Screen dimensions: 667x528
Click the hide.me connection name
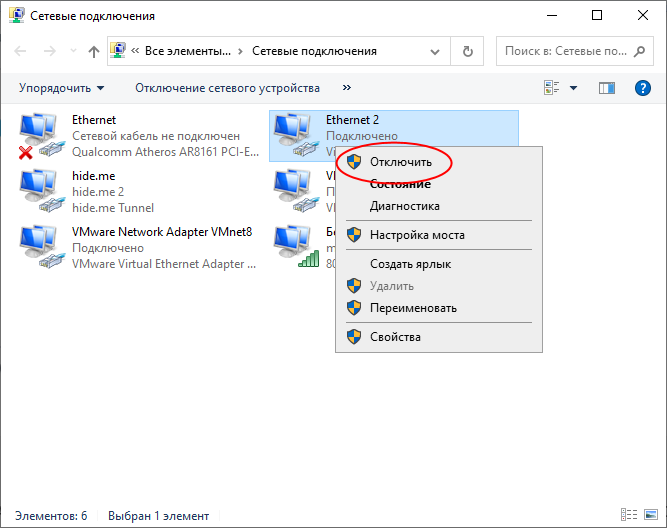(94, 176)
